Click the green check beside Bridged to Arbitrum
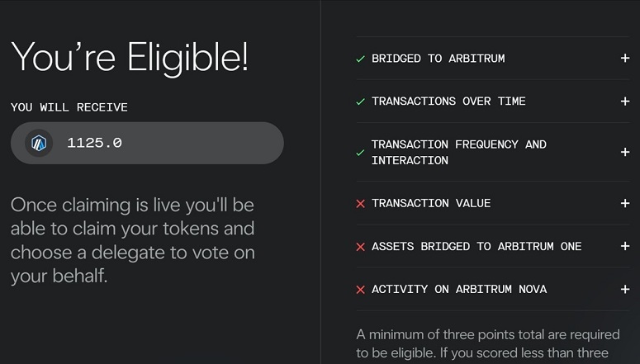Screen dimensions: 640x364 click(360, 59)
